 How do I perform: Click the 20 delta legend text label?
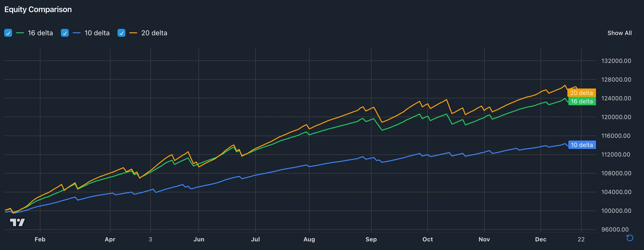click(x=154, y=33)
